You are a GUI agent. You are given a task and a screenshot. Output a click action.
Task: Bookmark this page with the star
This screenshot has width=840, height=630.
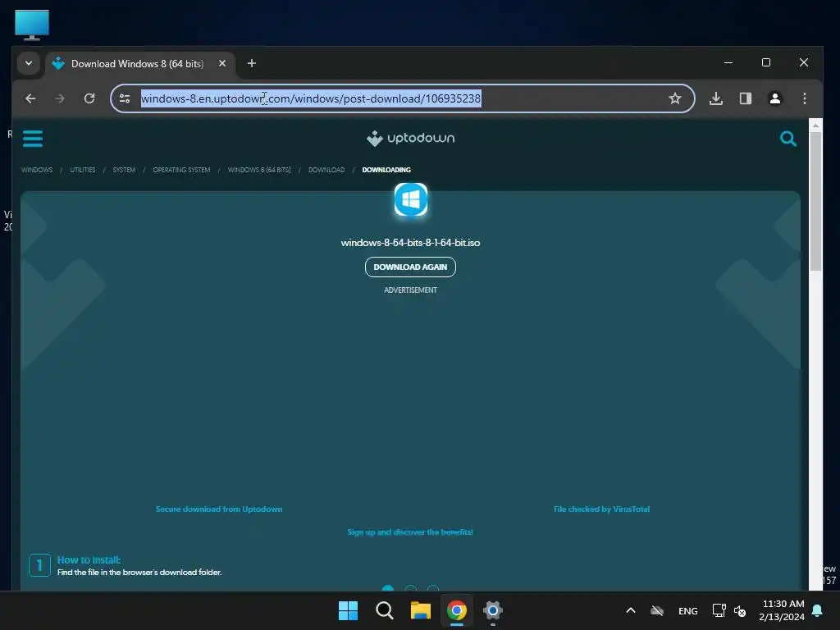pyautogui.click(x=675, y=98)
